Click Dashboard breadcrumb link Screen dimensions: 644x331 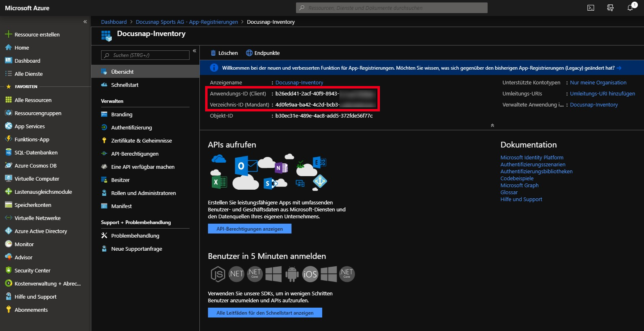click(x=114, y=22)
